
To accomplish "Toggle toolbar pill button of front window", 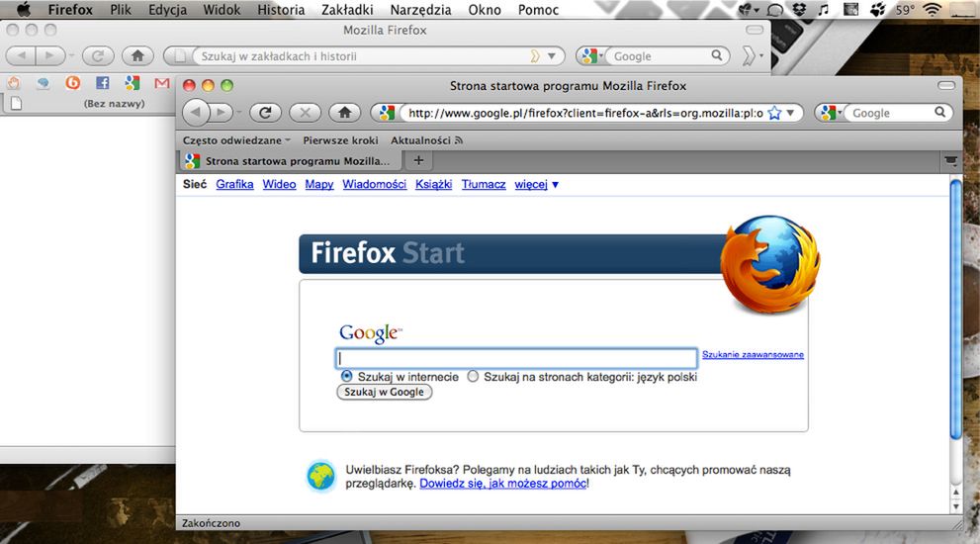I will [x=946, y=85].
